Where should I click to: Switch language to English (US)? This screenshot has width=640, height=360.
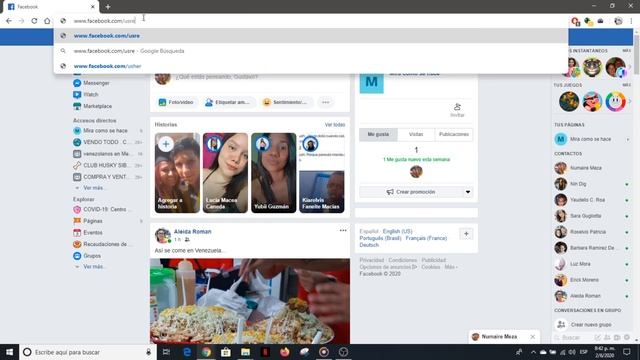coord(398,231)
